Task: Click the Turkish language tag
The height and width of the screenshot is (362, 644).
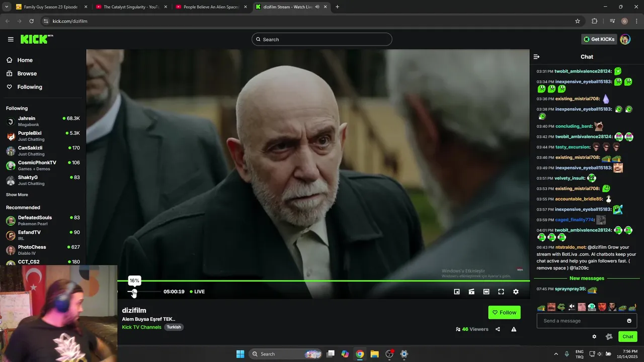Action: click(x=174, y=327)
